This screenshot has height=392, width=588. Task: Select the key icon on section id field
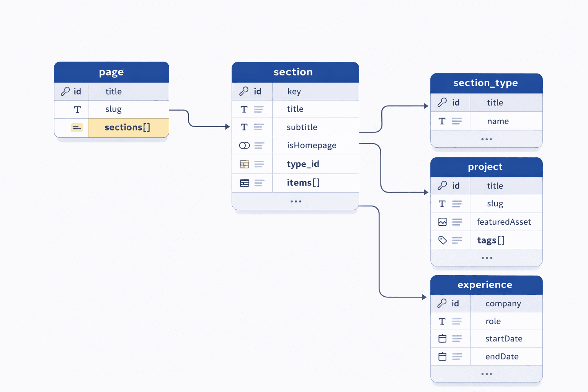244,91
